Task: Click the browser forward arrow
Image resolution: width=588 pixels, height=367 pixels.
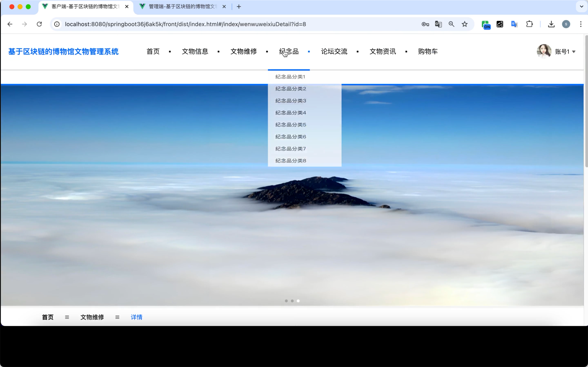Action: click(x=24, y=24)
